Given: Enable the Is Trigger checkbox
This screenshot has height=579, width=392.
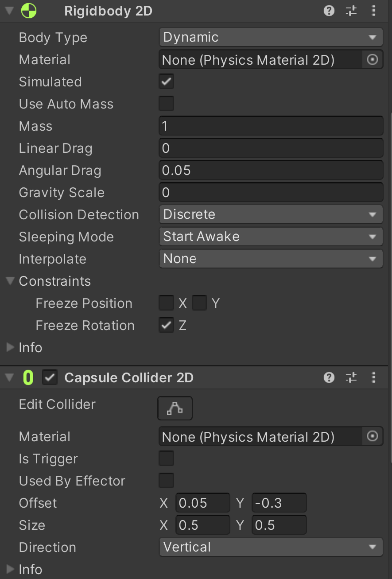Looking at the screenshot, I should (167, 459).
